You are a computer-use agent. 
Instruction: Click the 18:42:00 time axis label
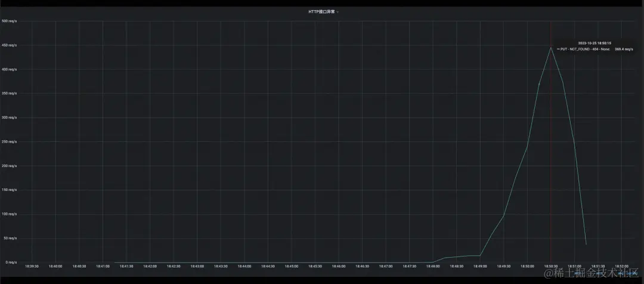tap(150, 266)
